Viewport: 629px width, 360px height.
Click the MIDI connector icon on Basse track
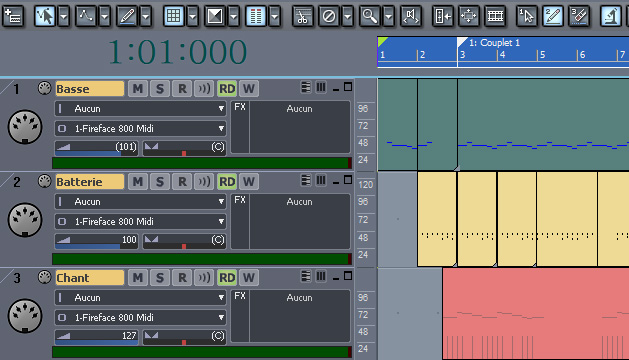click(x=25, y=128)
